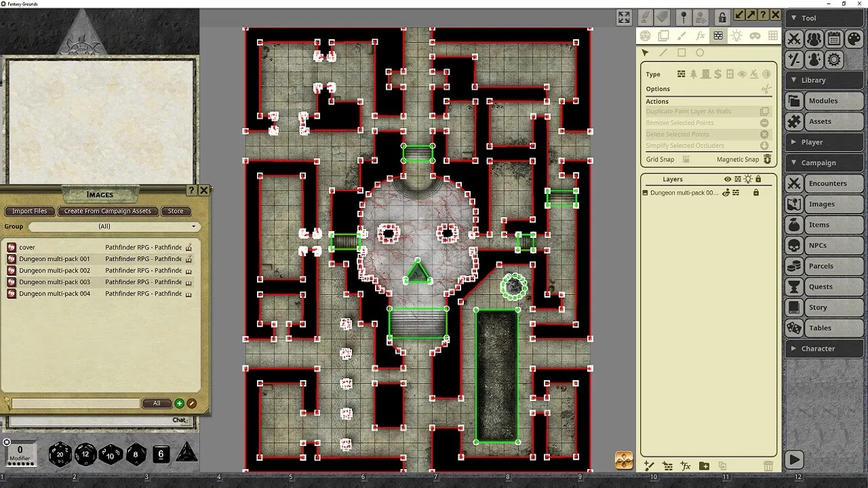Viewport: 868px width, 488px height.
Task: Toggle fullscreen image view icon
Action: 624,17
